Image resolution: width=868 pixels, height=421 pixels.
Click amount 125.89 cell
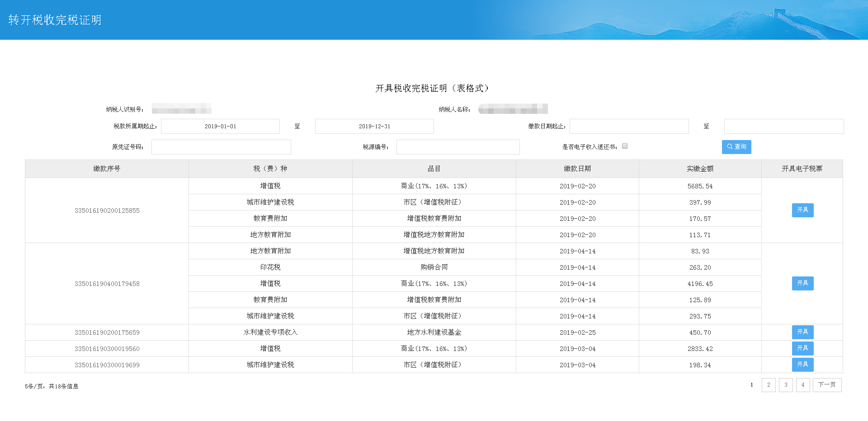point(700,300)
